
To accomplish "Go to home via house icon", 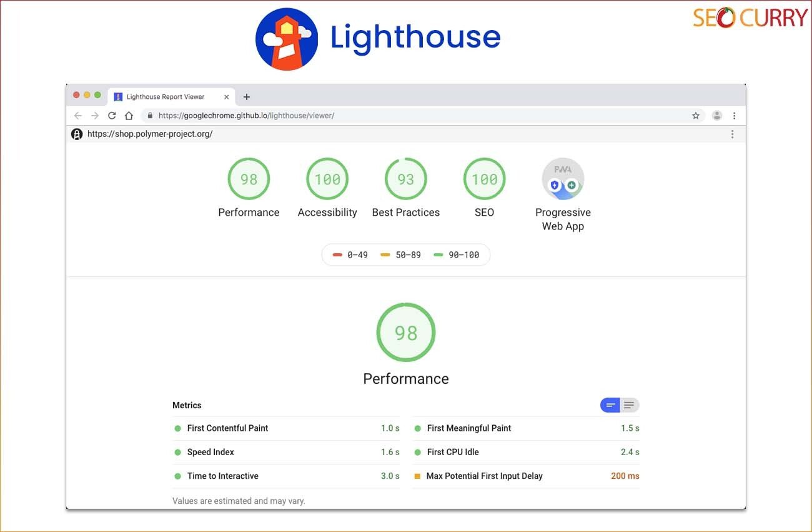I will pos(129,116).
